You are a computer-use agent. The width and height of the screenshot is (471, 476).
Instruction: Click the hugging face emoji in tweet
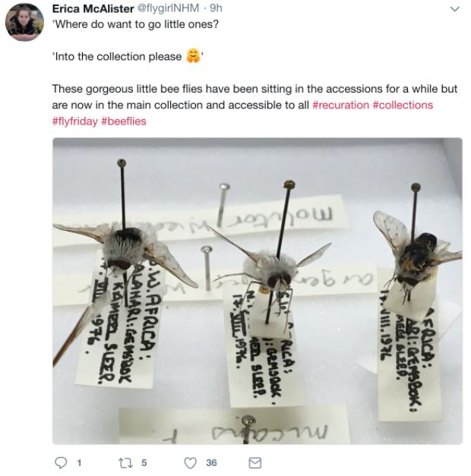coord(193,56)
